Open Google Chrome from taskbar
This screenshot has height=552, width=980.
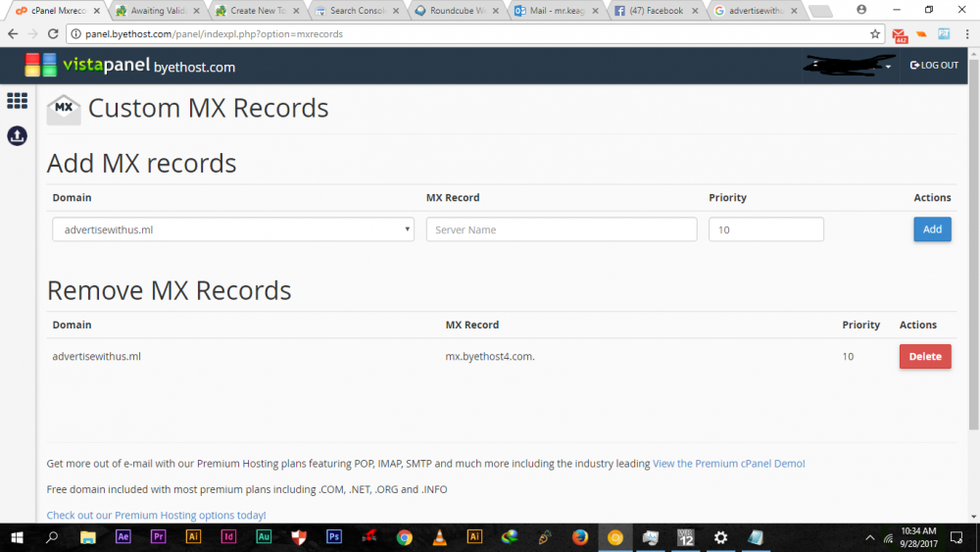405,537
